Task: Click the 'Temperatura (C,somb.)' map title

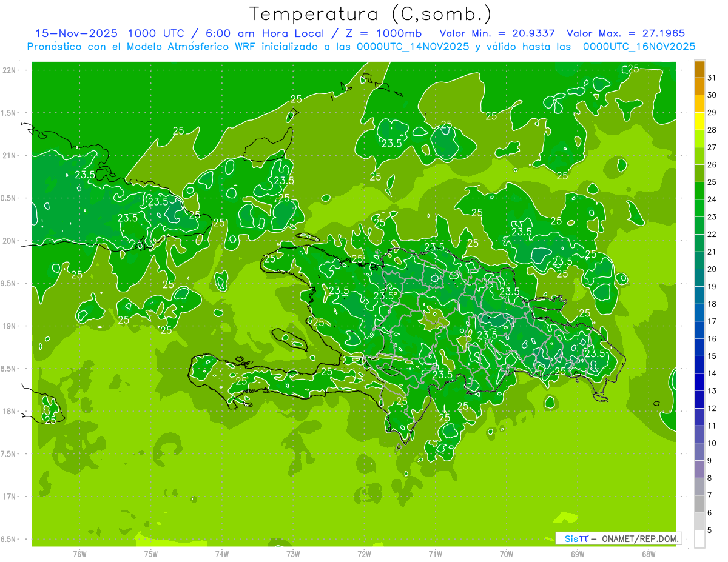Action: (371, 14)
